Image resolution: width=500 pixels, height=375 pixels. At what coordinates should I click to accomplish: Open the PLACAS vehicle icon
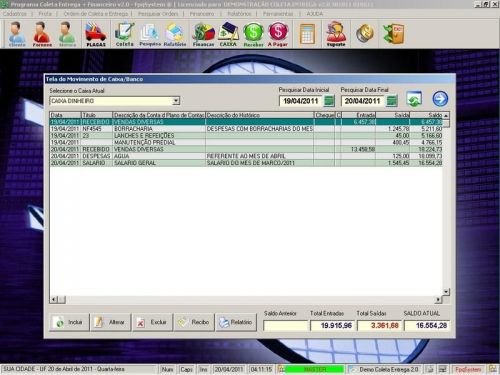coord(96,34)
